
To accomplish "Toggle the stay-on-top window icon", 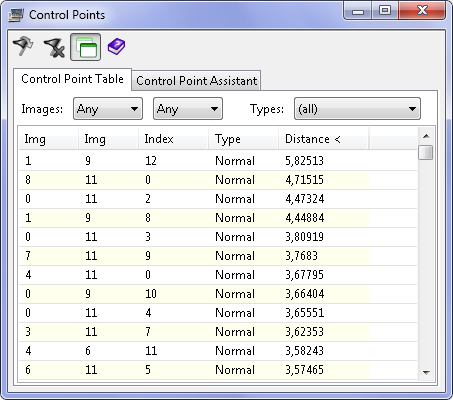I will [86, 47].
